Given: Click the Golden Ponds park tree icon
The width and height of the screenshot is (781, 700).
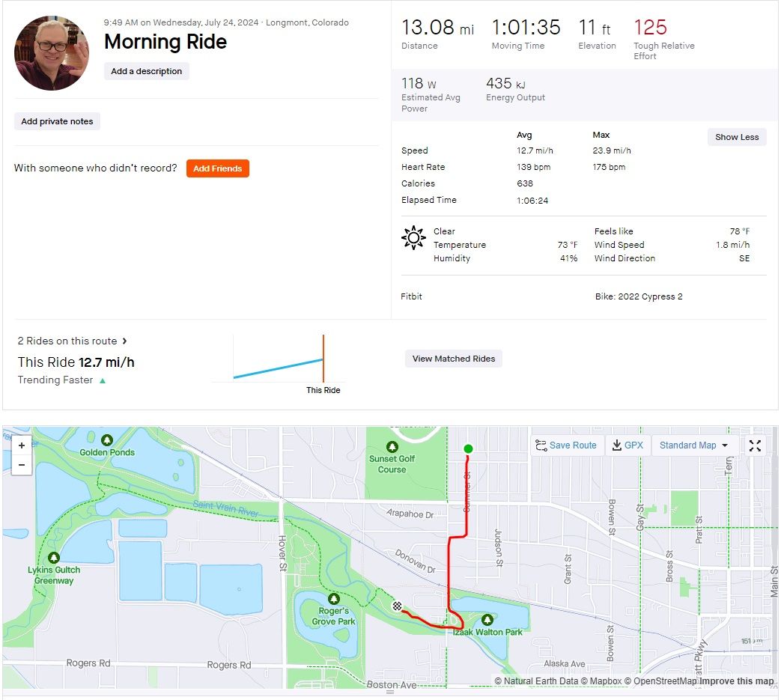Looking at the screenshot, I should click(x=107, y=439).
